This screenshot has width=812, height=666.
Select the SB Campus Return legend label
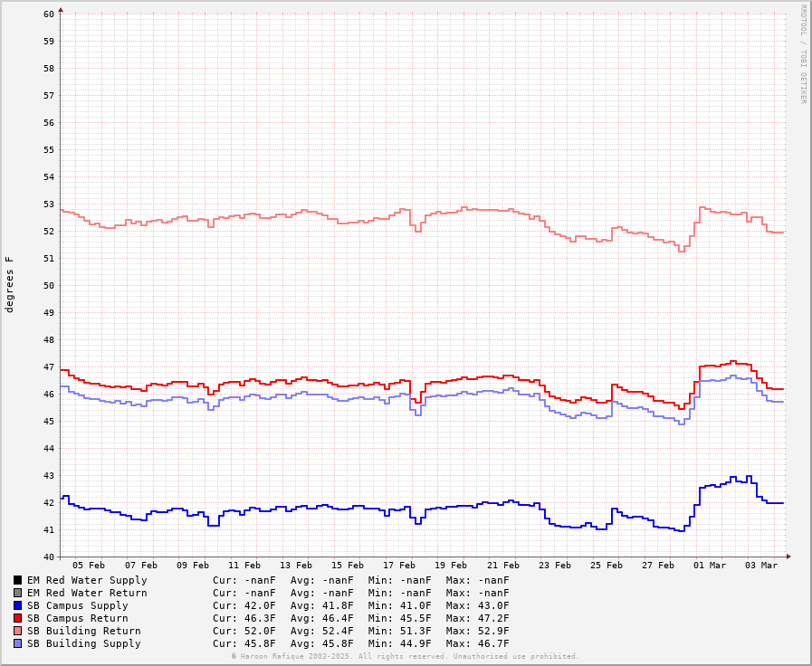click(77, 618)
